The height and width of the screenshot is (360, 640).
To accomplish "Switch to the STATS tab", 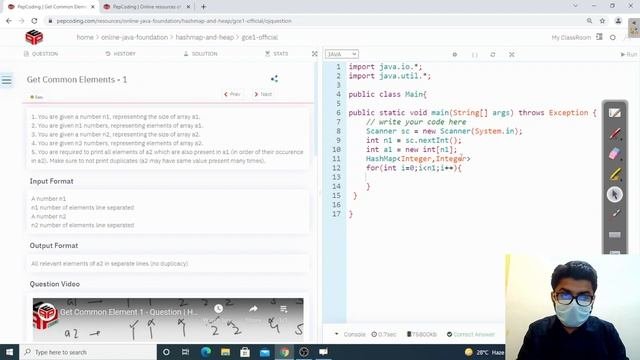I will (x=276, y=54).
